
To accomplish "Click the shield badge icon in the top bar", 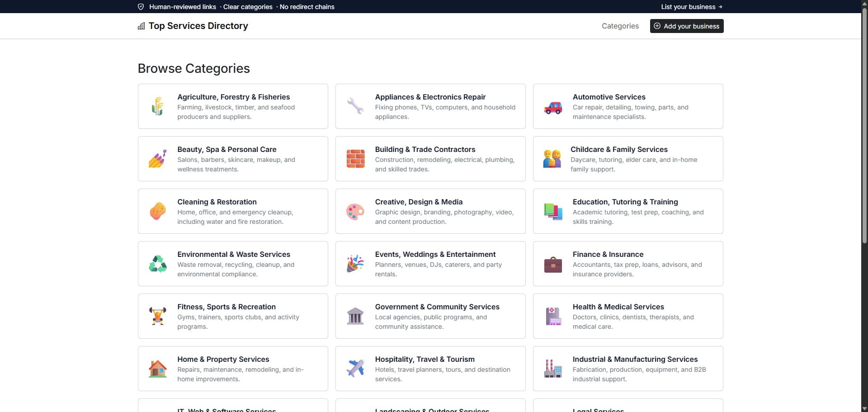I will pos(141,7).
